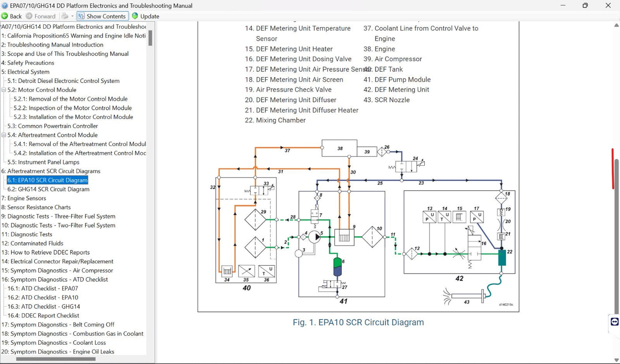Click the Show Contents tree icon

point(81,16)
